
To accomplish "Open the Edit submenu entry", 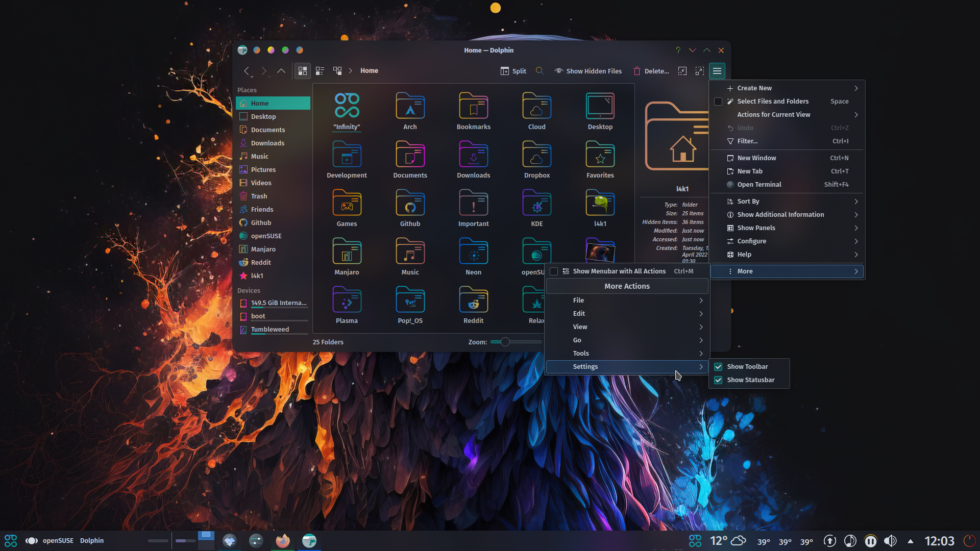I will coord(627,314).
